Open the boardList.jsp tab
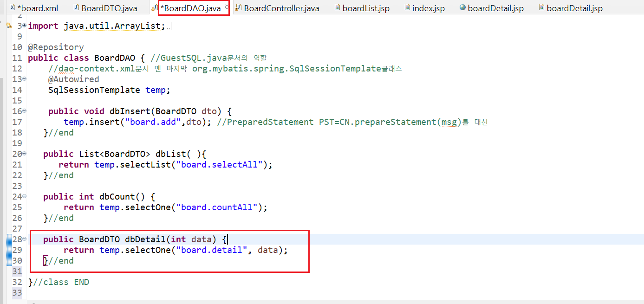The image size is (644, 304). [361, 8]
